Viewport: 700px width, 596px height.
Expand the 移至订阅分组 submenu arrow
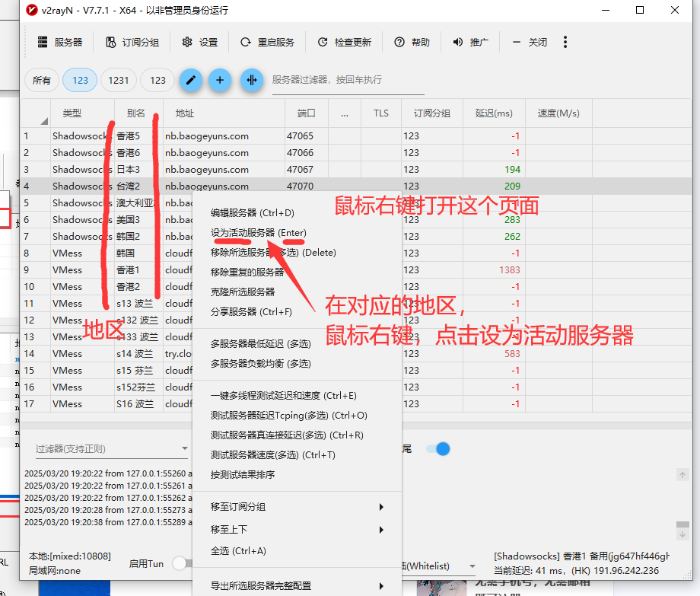[x=381, y=507]
